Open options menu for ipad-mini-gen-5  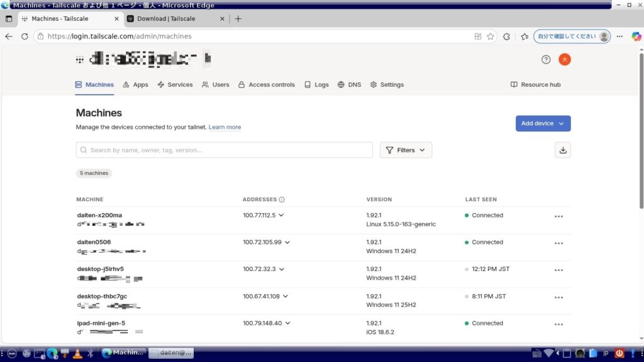pos(558,325)
